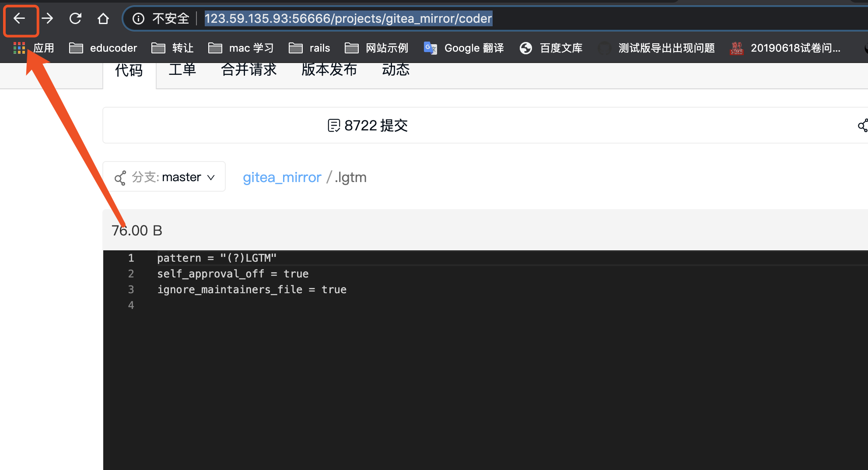Screen dimensions: 868x470
Task: Reload the page with the refresh icon
Action: click(75, 18)
